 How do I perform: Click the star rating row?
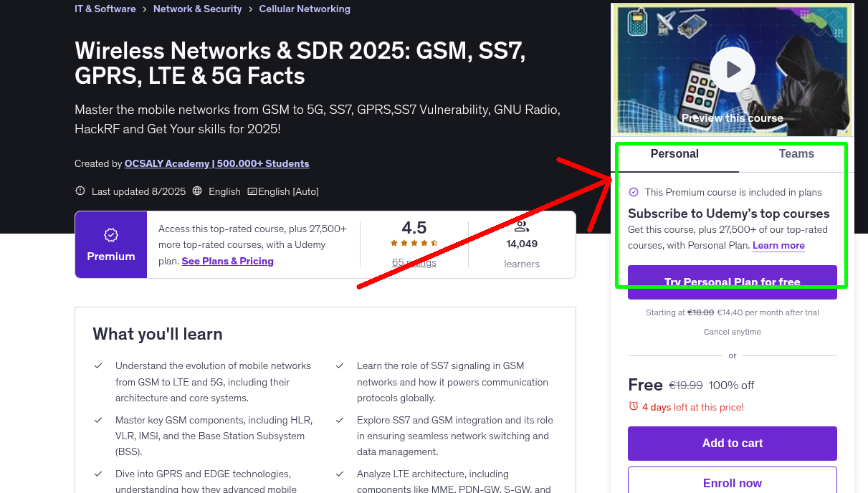click(414, 244)
